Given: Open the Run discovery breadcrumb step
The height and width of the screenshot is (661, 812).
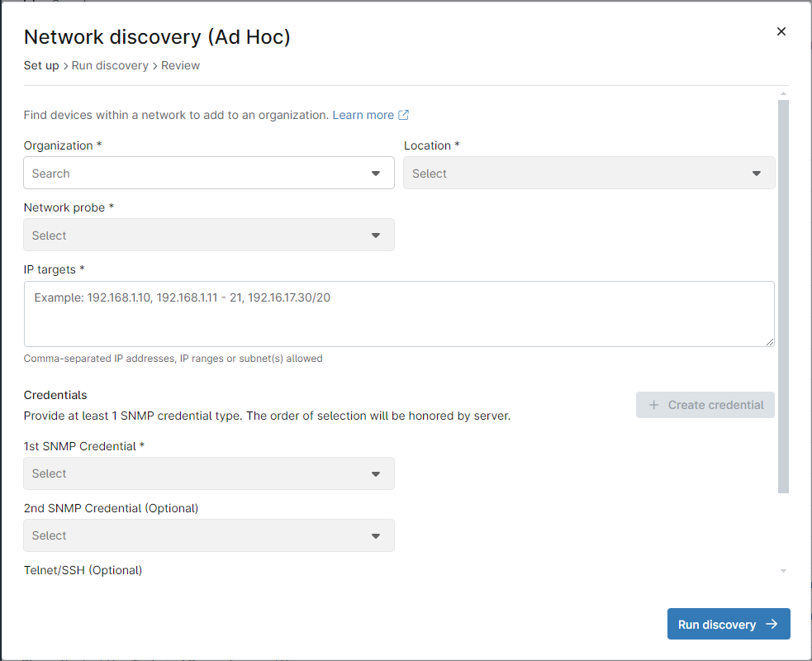Looking at the screenshot, I should (x=110, y=65).
